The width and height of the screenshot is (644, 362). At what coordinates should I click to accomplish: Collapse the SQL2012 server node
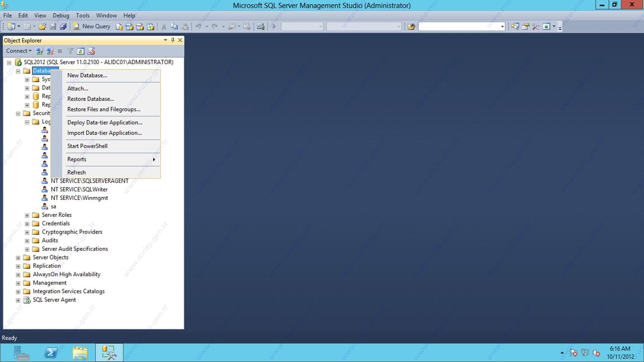(x=9, y=63)
